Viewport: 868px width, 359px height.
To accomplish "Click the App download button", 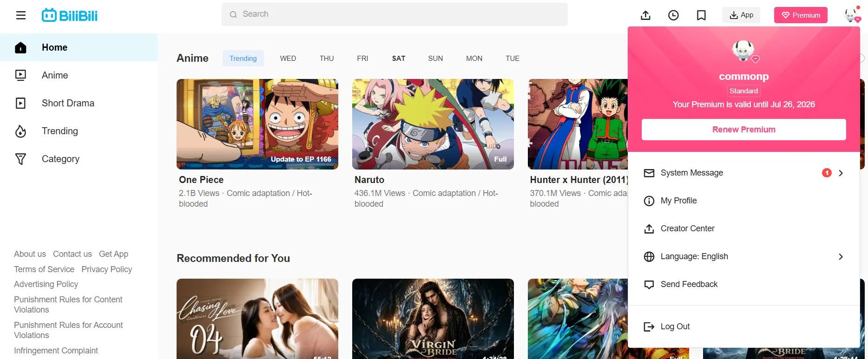I will tap(741, 15).
